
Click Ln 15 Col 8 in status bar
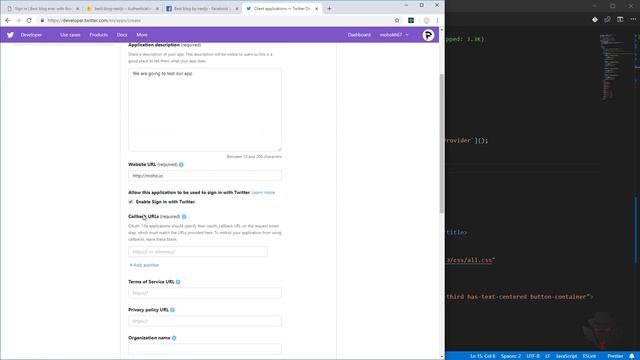[x=482, y=356]
